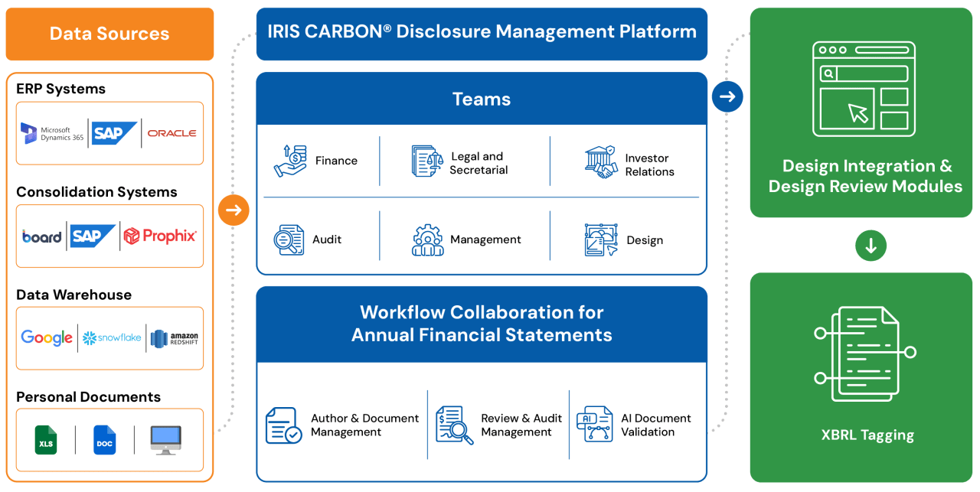Click the Data Warehouse heading
Viewport: 980px width, 492px height.
click(74, 295)
